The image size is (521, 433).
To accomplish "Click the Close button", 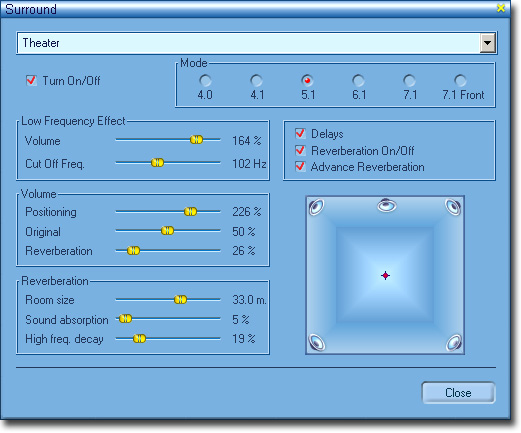I will (458, 393).
